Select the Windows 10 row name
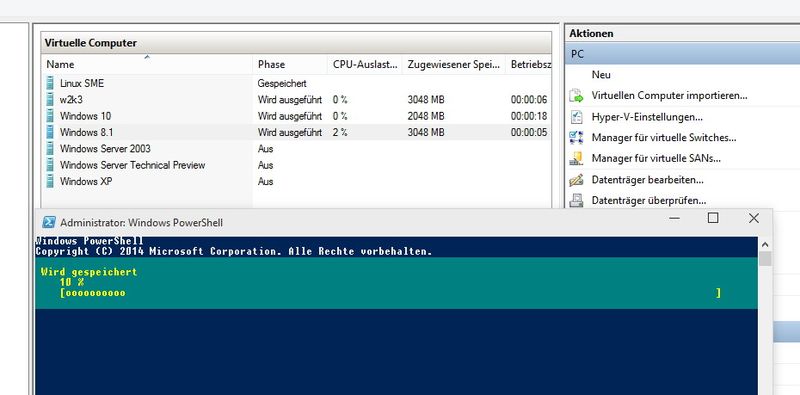The width and height of the screenshot is (800, 395). point(85,116)
